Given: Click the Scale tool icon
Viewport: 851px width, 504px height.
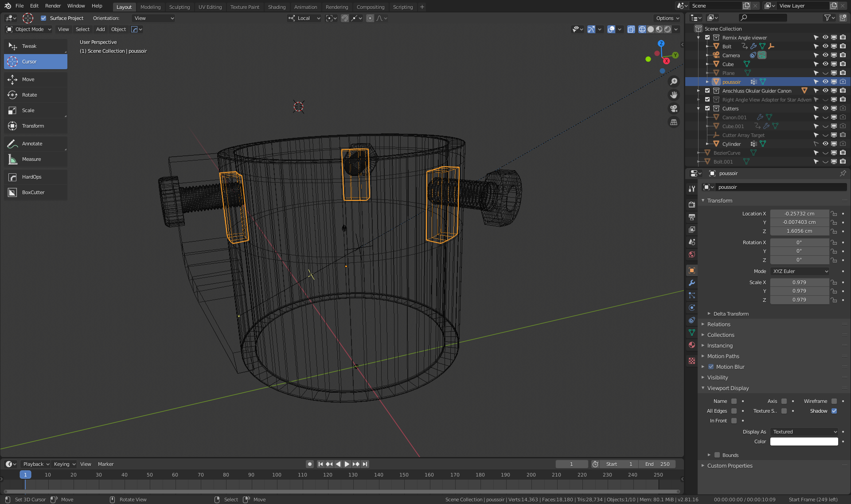Looking at the screenshot, I should coord(12,110).
